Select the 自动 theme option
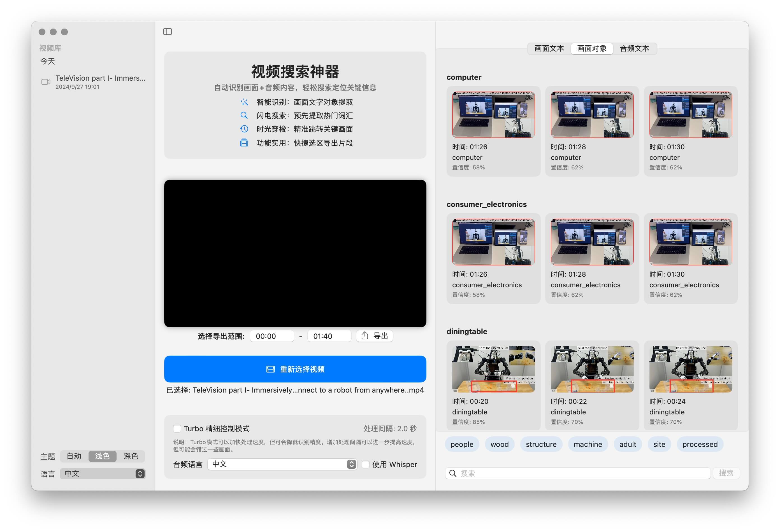Viewport: 780px width, 532px height. [x=74, y=456]
